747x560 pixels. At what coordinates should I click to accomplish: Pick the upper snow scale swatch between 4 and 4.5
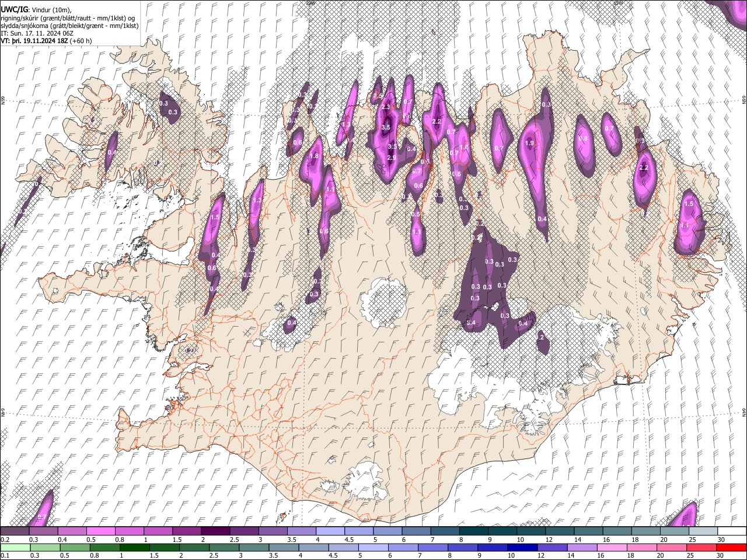point(329,531)
